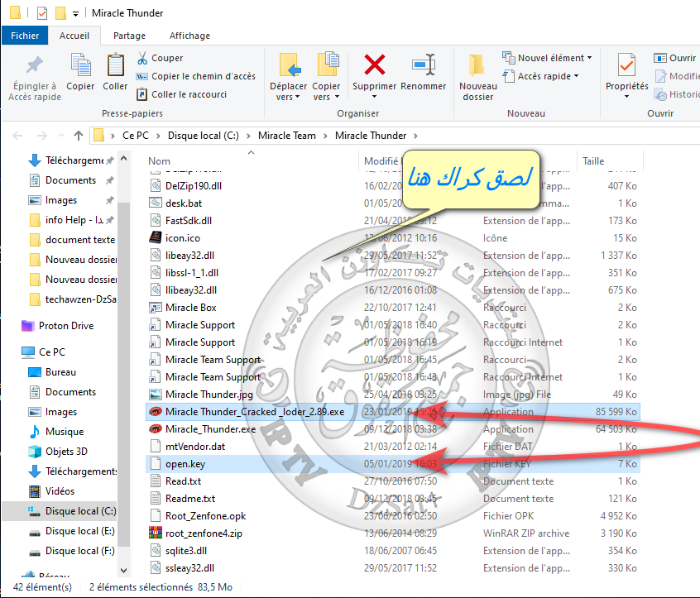Expand chevron after Miracle Thunder breadcrumb
This screenshot has height=598, width=700.
(x=415, y=136)
